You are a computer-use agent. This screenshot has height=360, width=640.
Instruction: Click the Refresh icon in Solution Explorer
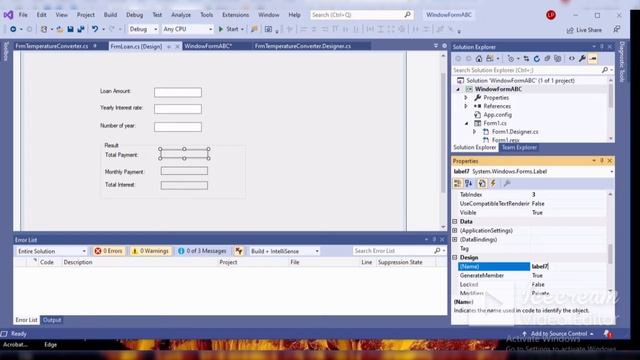537,59
